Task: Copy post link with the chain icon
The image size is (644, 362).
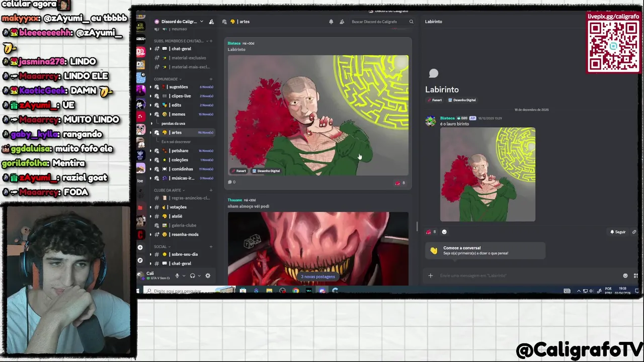Action: (634, 232)
